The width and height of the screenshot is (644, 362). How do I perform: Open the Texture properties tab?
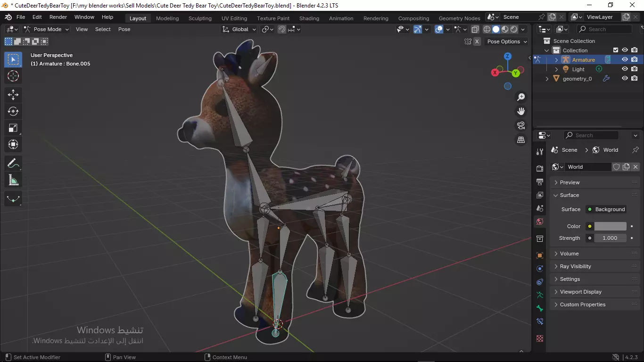[x=540, y=338]
